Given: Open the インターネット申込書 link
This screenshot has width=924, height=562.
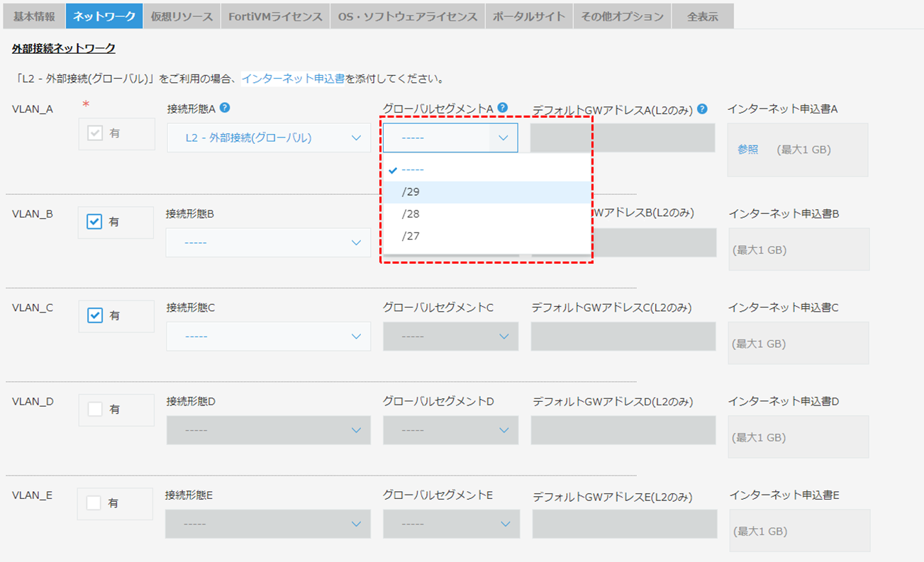Looking at the screenshot, I should click(293, 79).
